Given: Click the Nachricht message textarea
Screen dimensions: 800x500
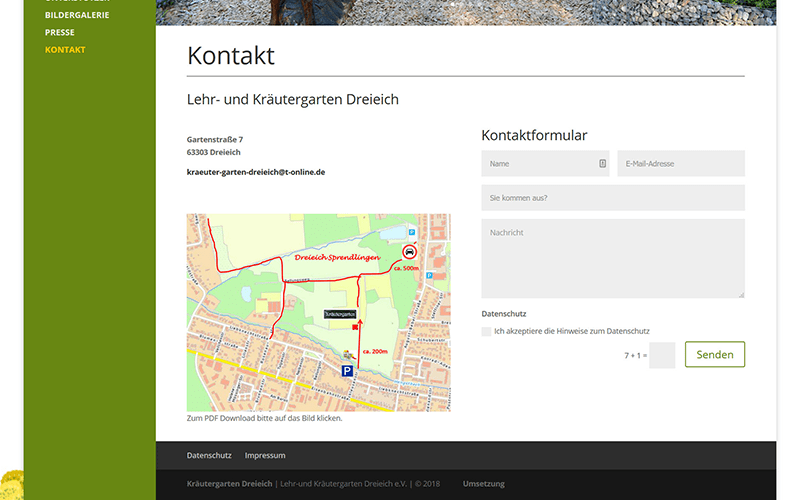Looking at the screenshot, I should click(613, 259).
